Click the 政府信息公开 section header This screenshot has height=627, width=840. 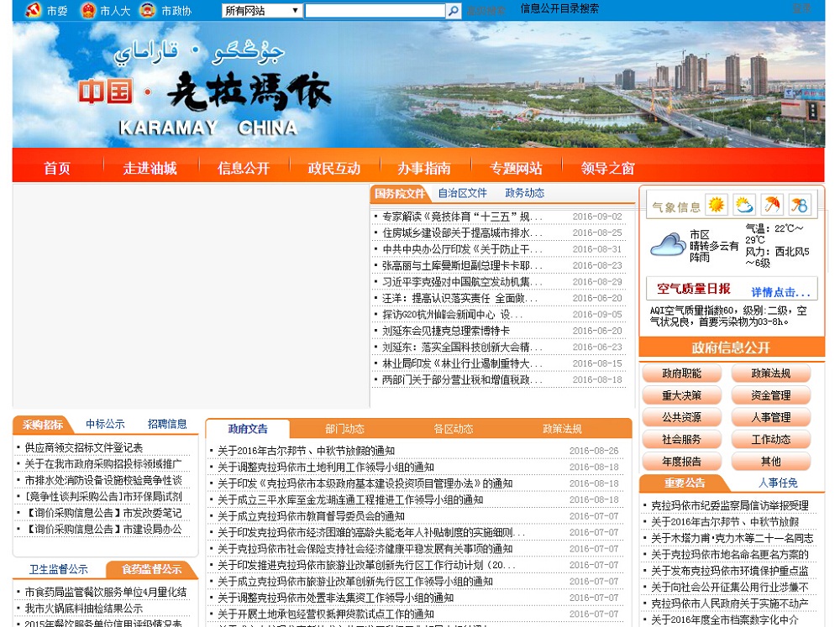click(732, 347)
